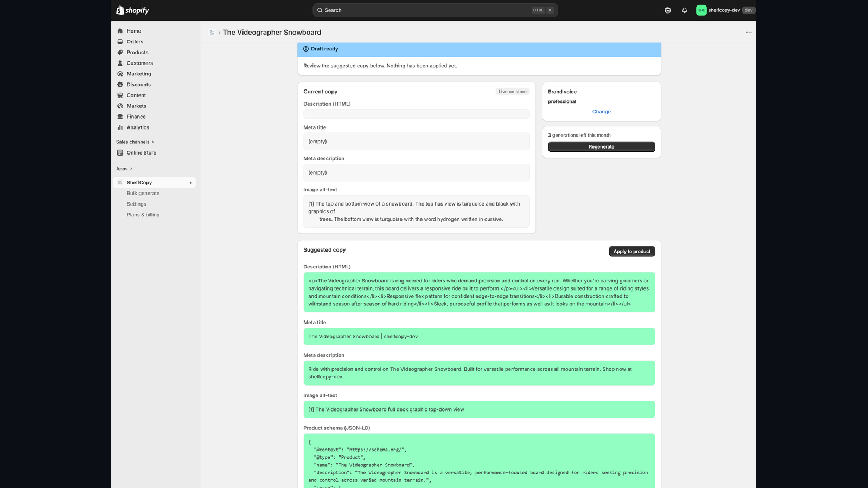Click the breadcrumb app icon before title

pos(212,33)
